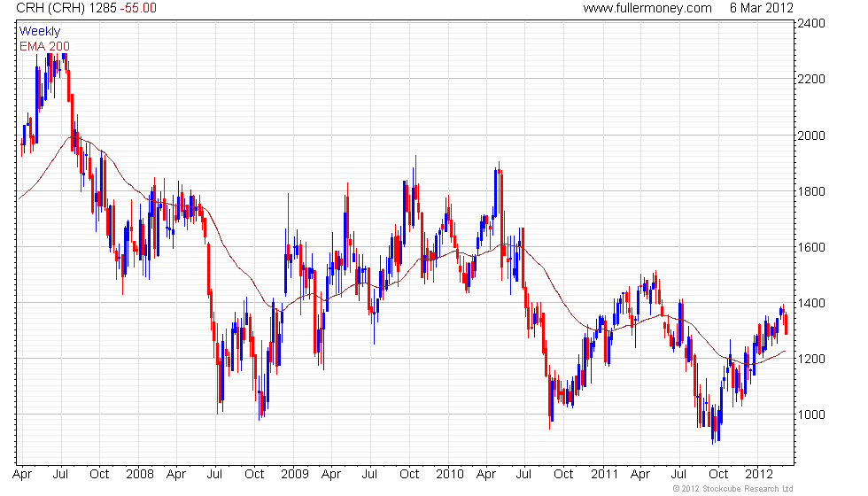Viewport: 868px width, 496px height.
Task: Click the 'Oct' label before 2009
Action: click(255, 475)
